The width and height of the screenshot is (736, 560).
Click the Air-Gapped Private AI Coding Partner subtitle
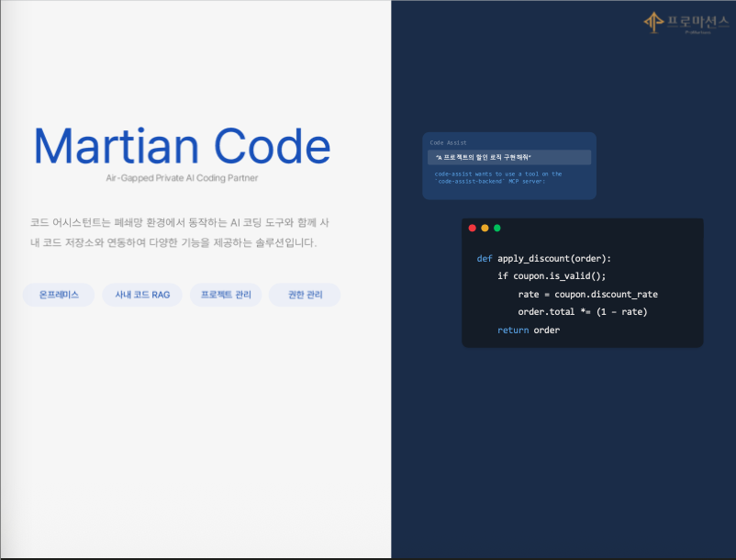tap(182, 177)
